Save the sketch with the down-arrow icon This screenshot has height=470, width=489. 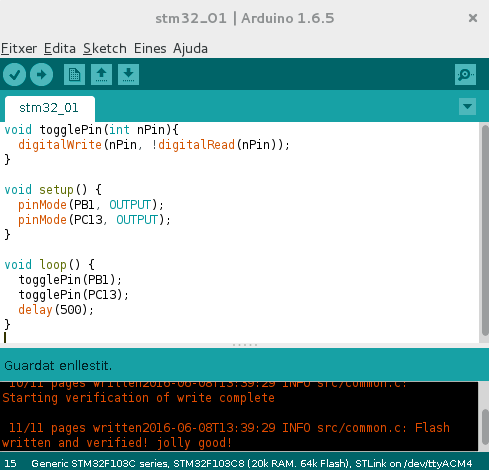128,74
